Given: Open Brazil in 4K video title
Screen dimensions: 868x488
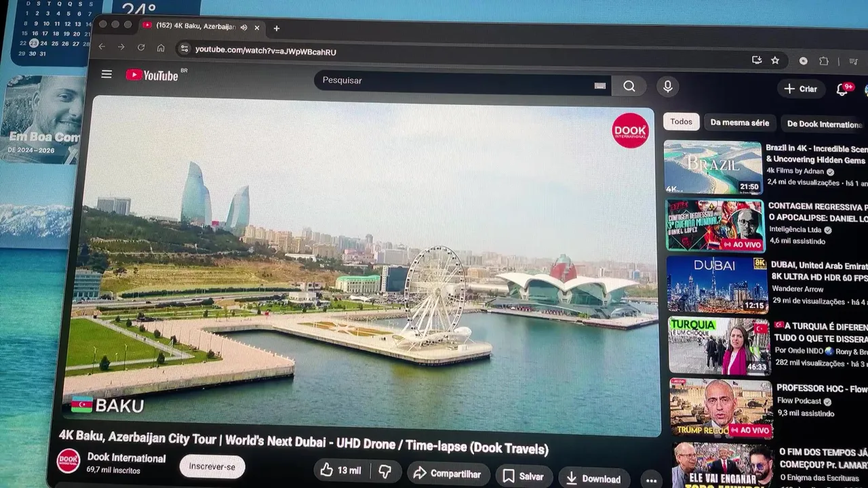Looking at the screenshot, I should 816,155.
